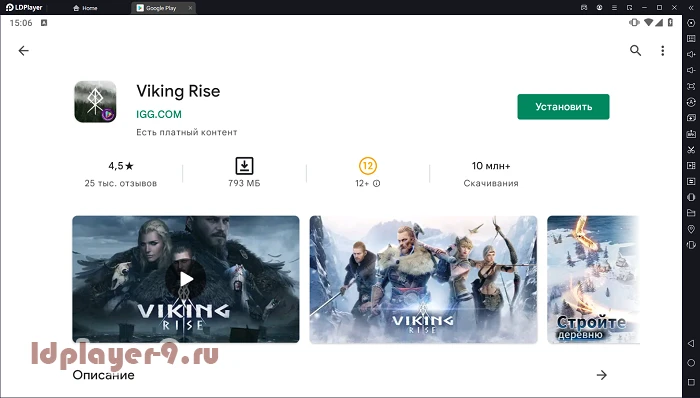The image size is (700, 398).
Task: Click the 12+ age rating info icon
Action: [376, 183]
